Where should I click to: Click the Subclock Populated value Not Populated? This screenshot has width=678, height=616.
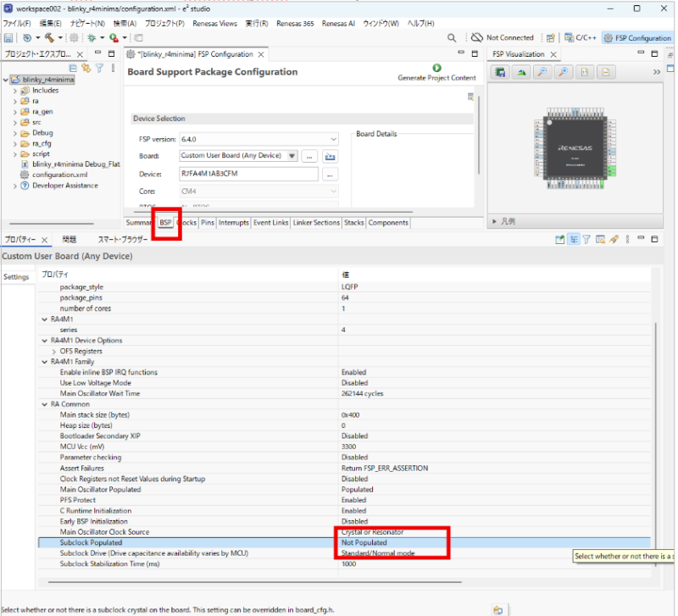click(364, 543)
